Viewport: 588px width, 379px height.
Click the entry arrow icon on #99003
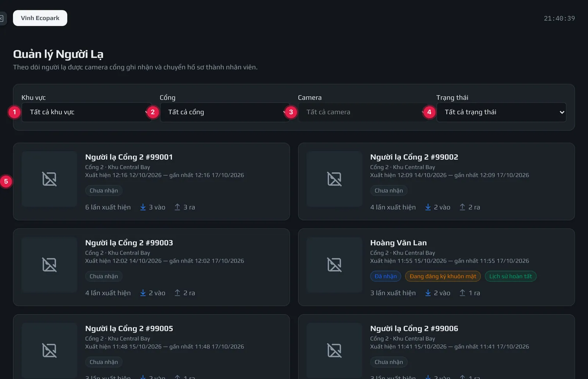click(143, 293)
